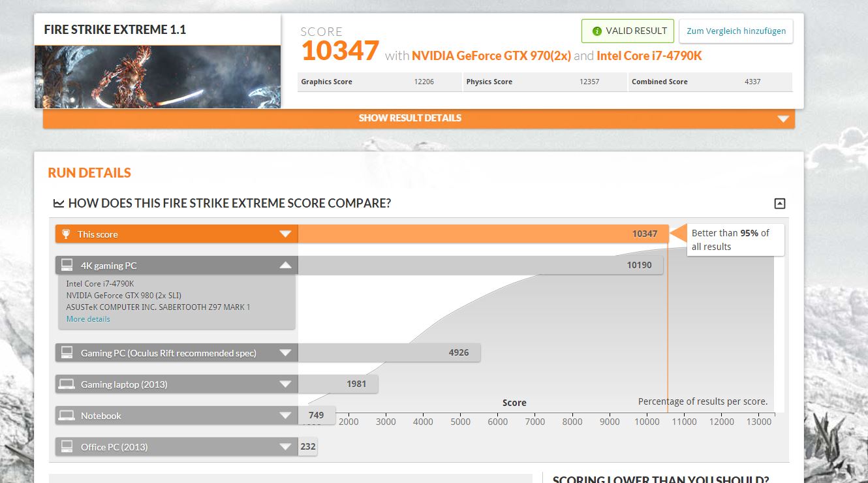Expand the This score row arrow

click(x=285, y=234)
